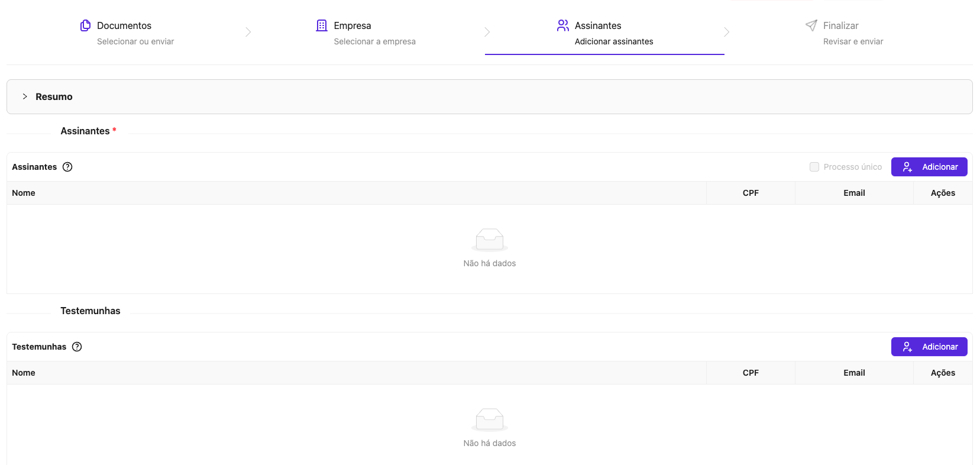Viewport: 980px width, 465px height.
Task: Open help icon beside Testemunhas table title
Action: (x=77, y=347)
